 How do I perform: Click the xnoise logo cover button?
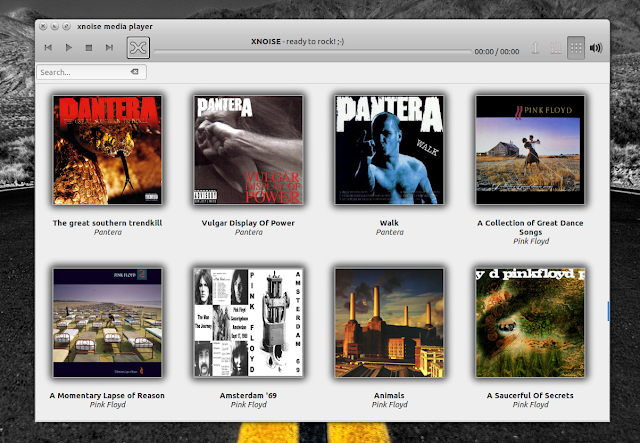138,48
